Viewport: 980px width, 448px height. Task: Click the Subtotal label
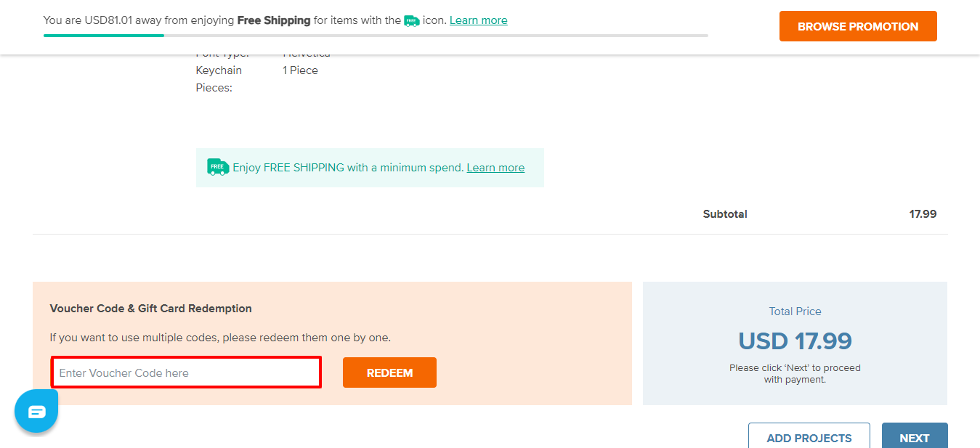725,214
